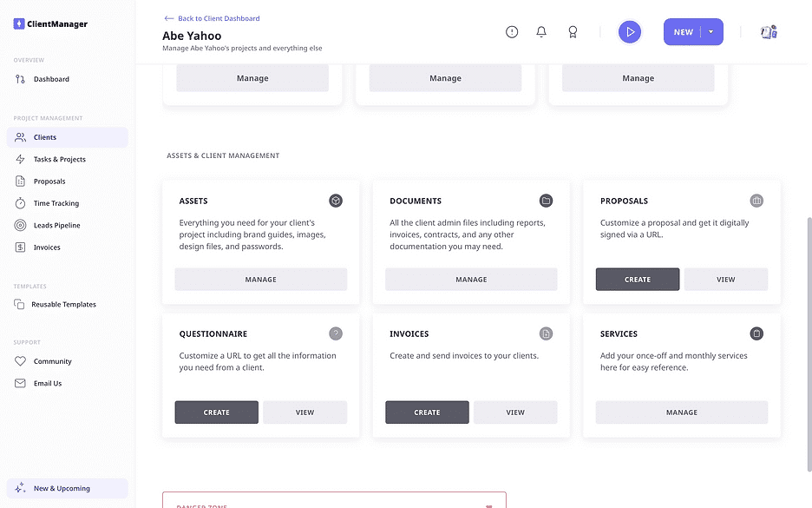The image size is (812, 508).
Task: Click the notifications bell icon
Action: 541,31
